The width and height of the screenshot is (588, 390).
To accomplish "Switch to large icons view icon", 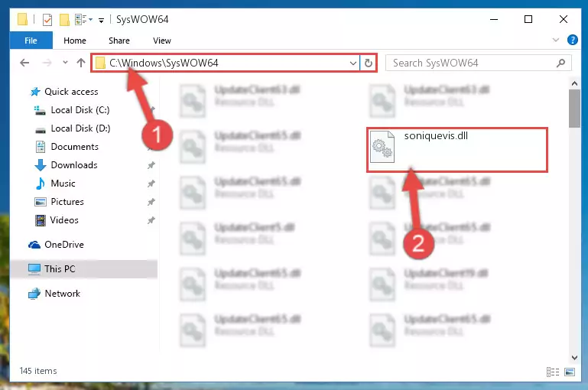I will coord(569,372).
